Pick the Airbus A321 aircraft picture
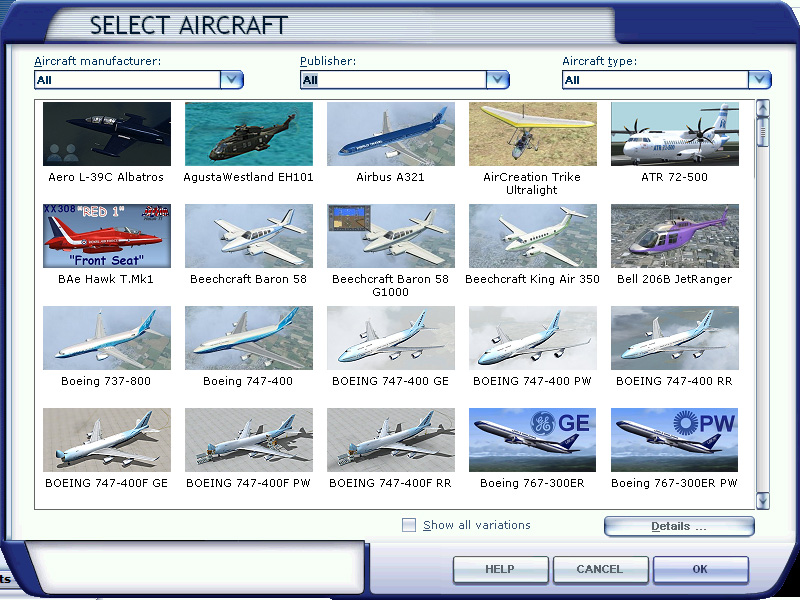 [390, 134]
